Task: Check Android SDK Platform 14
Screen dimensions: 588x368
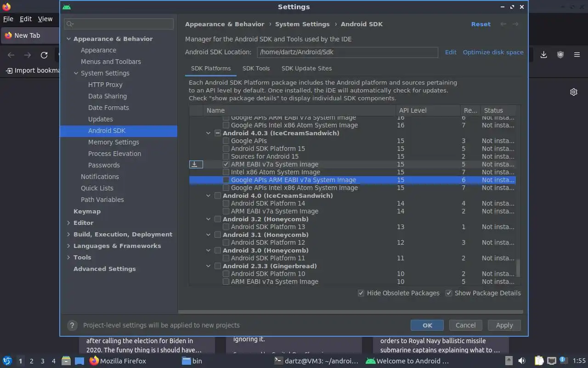Action: click(226, 203)
